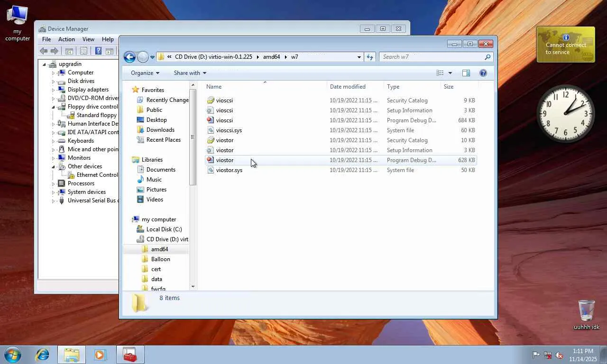Sort files by the Type column
Image resolution: width=607 pixels, height=364 pixels.
pos(412,87)
